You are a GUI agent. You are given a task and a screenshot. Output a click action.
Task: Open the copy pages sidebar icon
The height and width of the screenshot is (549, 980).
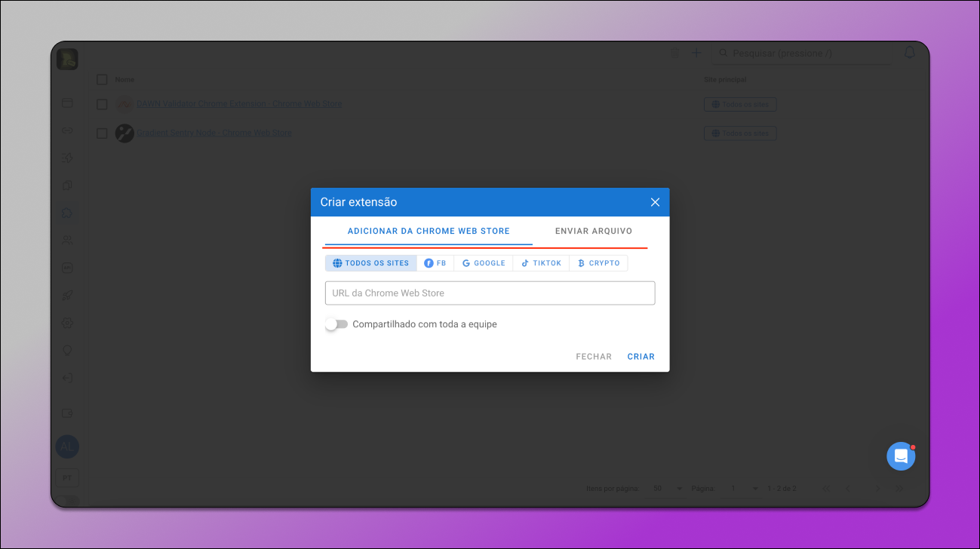pyautogui.click(x=67, y=186)
